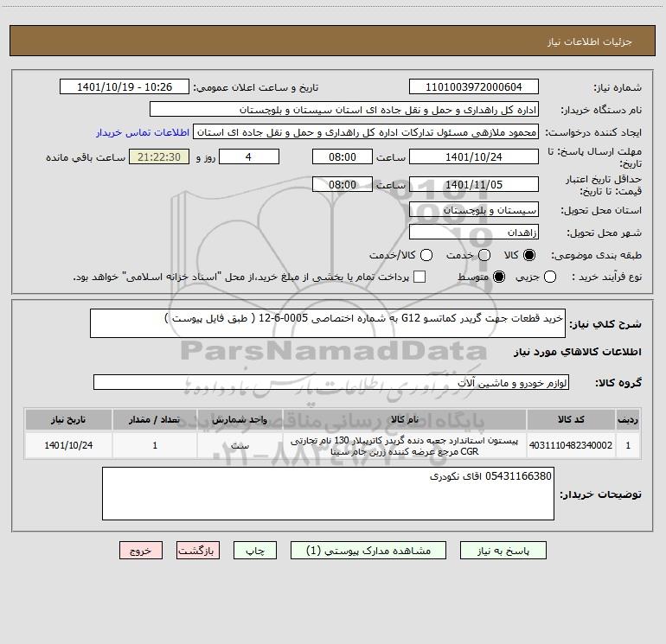The image size is (666, 644).
Task: Click the جزئیات اطلاعات نیاز header title
Action: click(x=590, y=41)
